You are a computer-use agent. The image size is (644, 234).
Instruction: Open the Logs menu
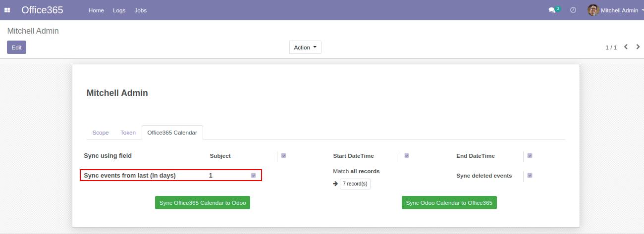pos(119,10)
